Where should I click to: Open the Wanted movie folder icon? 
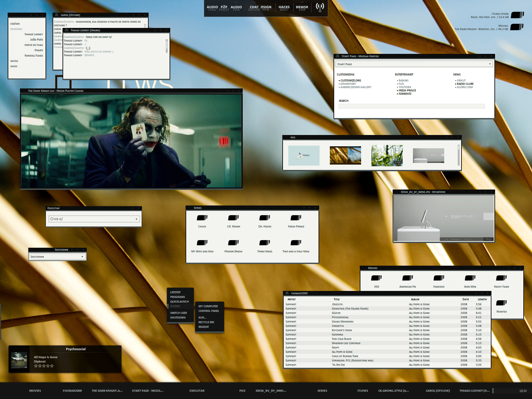pos(501,303)
